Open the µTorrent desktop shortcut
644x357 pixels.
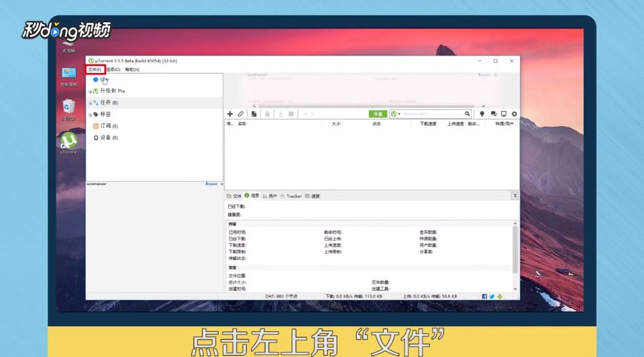(68, 143)
